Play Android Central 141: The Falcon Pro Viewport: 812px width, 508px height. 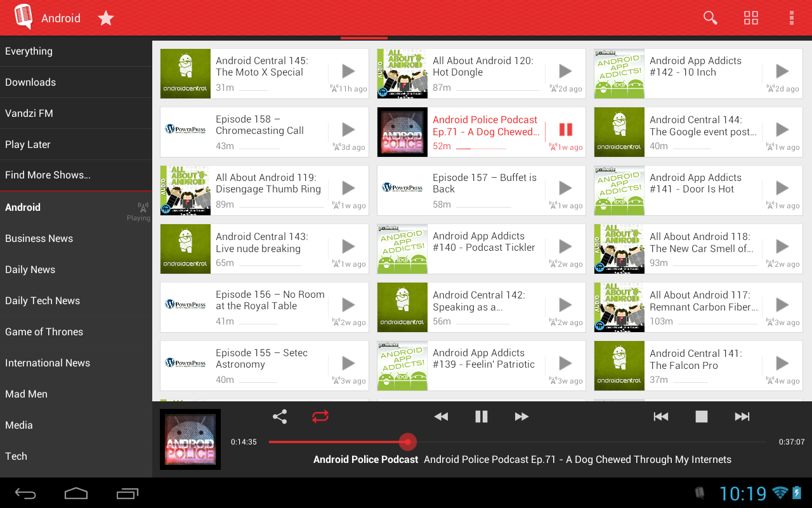(x=782, y=363)
